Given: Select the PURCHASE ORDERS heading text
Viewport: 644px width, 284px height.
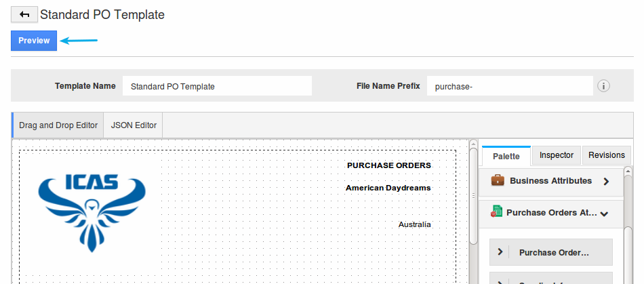Looking at the screenshot, I should tap(389, 165).
